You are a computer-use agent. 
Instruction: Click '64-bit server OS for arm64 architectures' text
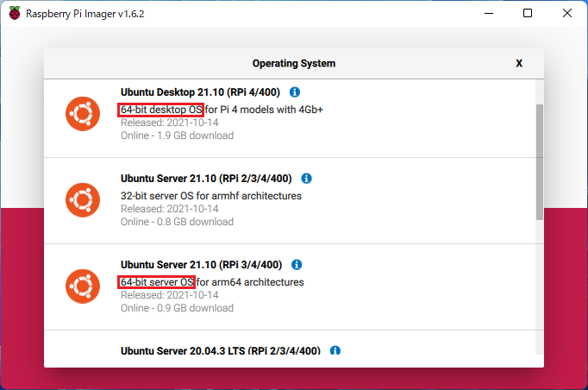[212, 282]
